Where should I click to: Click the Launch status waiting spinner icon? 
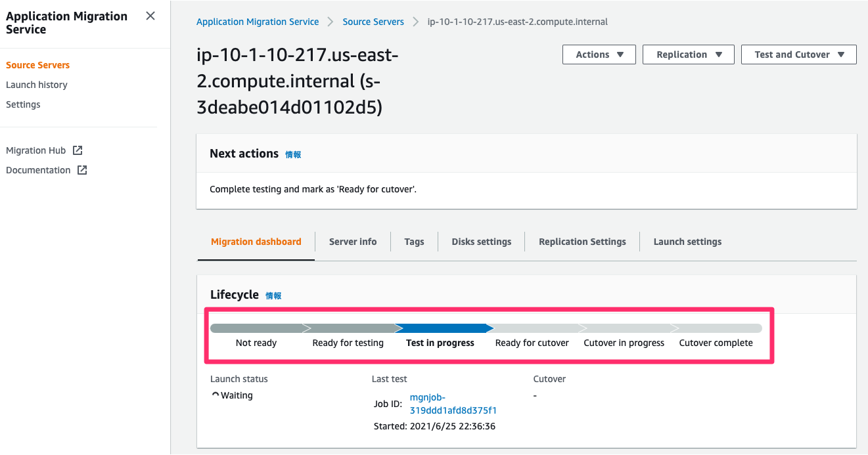click(215, 395)
